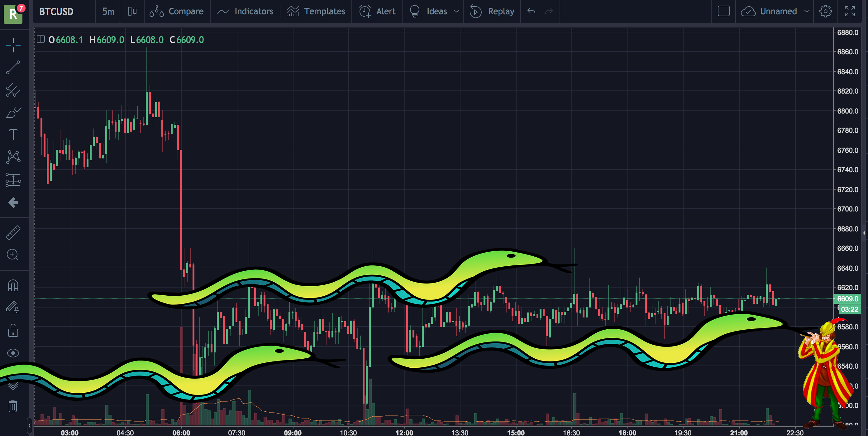The height and width of the screenshot is (436, 868).
Task: Create an Alert from the toolbar
Action: coord(377,12)
